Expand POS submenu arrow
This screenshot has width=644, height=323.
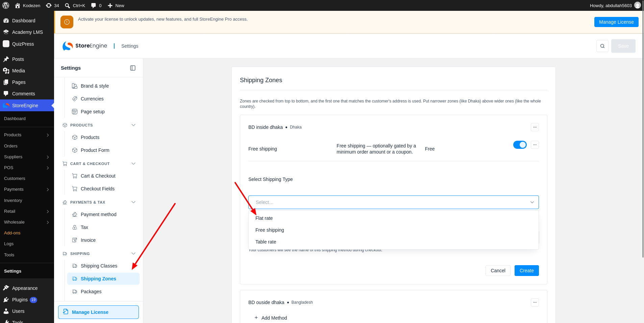[x=48, y=168]
